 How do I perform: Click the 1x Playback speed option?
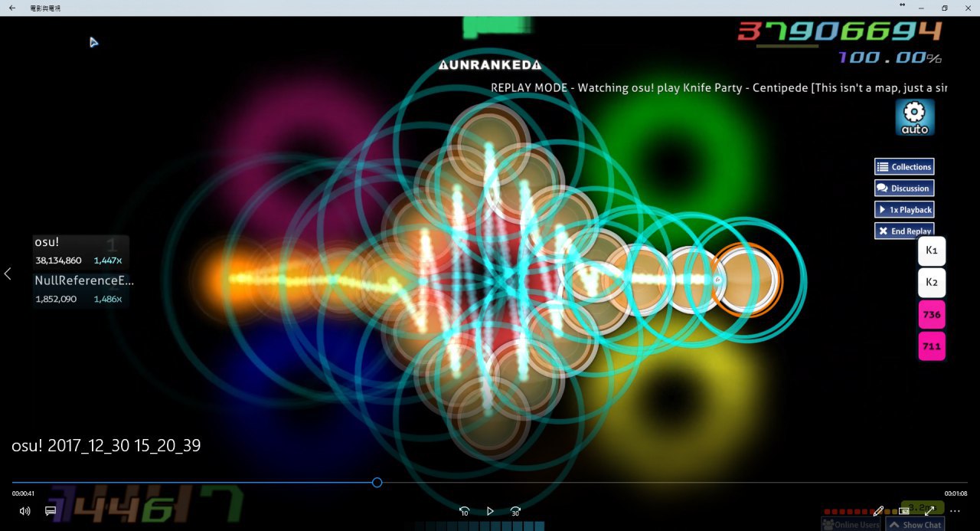tap(904, 210)
